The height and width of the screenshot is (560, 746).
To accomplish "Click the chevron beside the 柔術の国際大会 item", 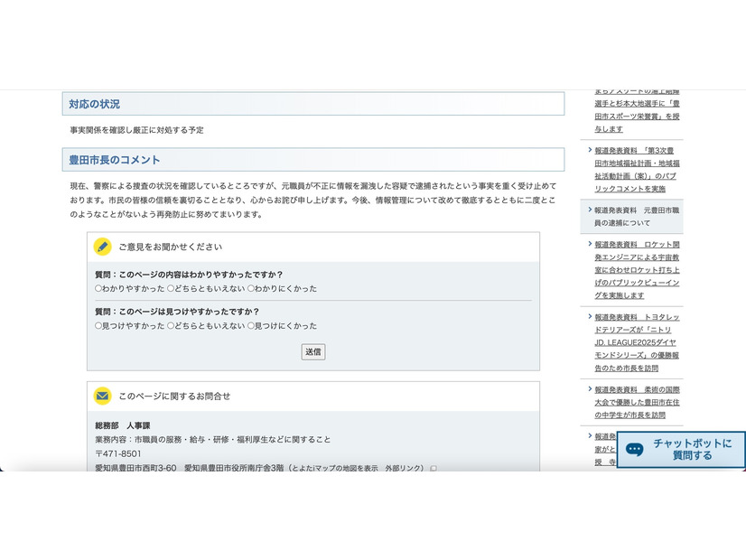I will pos(590,390).
